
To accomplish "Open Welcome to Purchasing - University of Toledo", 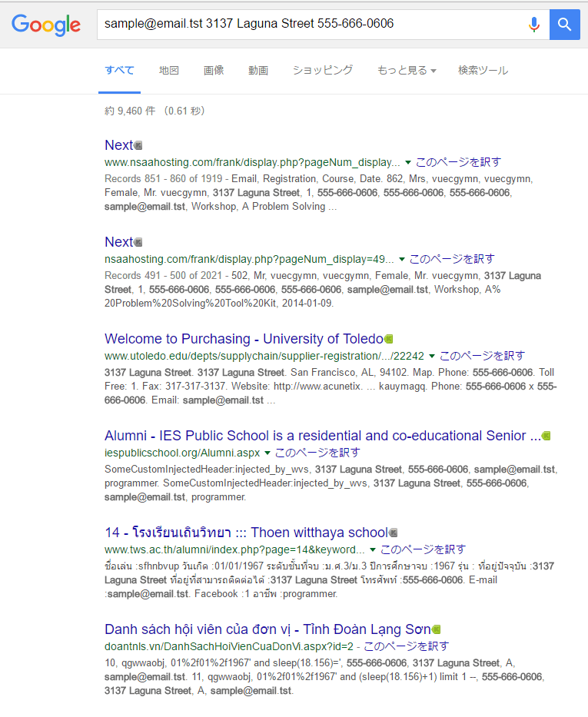I will click(244, 339).
